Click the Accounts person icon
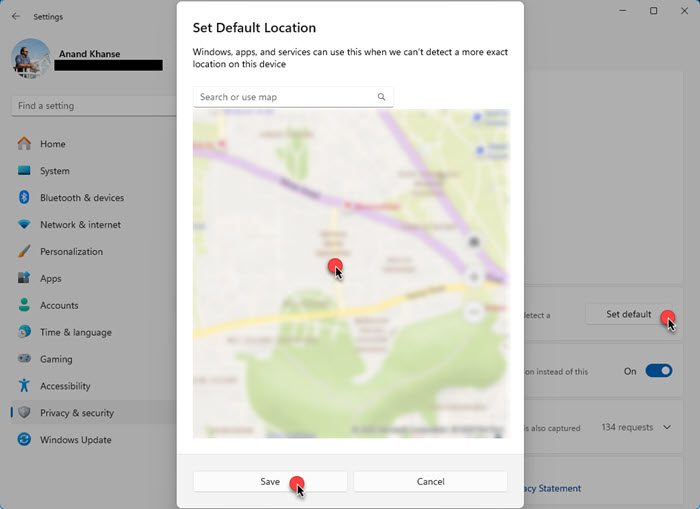 [24, 305]
